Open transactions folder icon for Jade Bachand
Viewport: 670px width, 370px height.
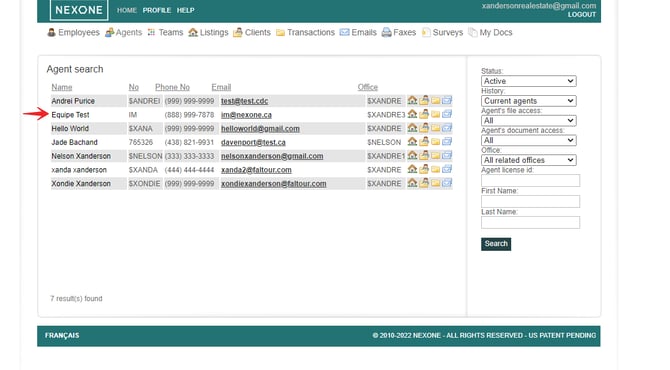click(x=435, y=141)
